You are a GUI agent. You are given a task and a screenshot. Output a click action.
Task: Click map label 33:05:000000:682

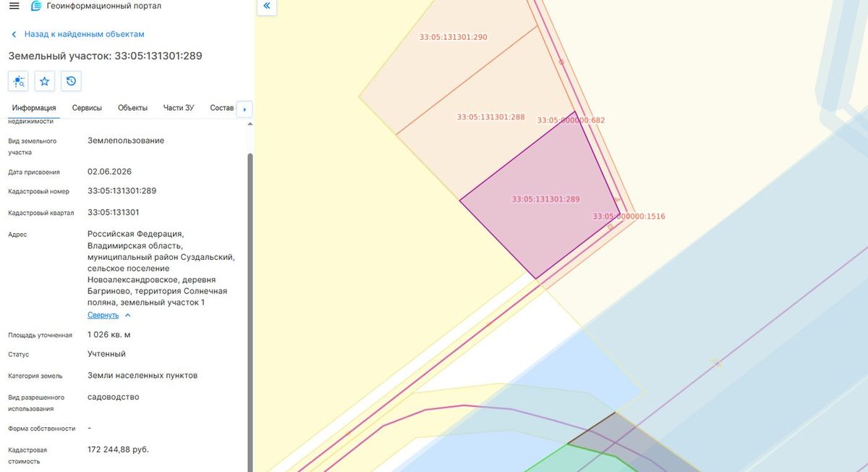point(571,120)
